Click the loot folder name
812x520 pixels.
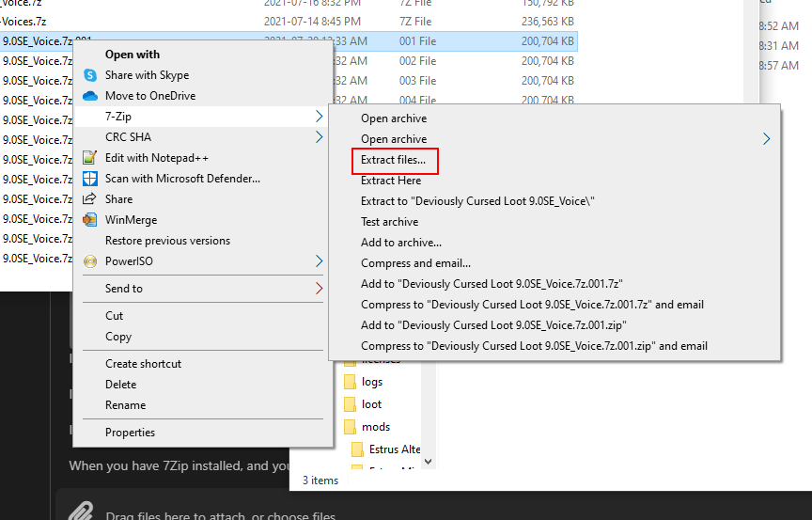coord(371,404)
